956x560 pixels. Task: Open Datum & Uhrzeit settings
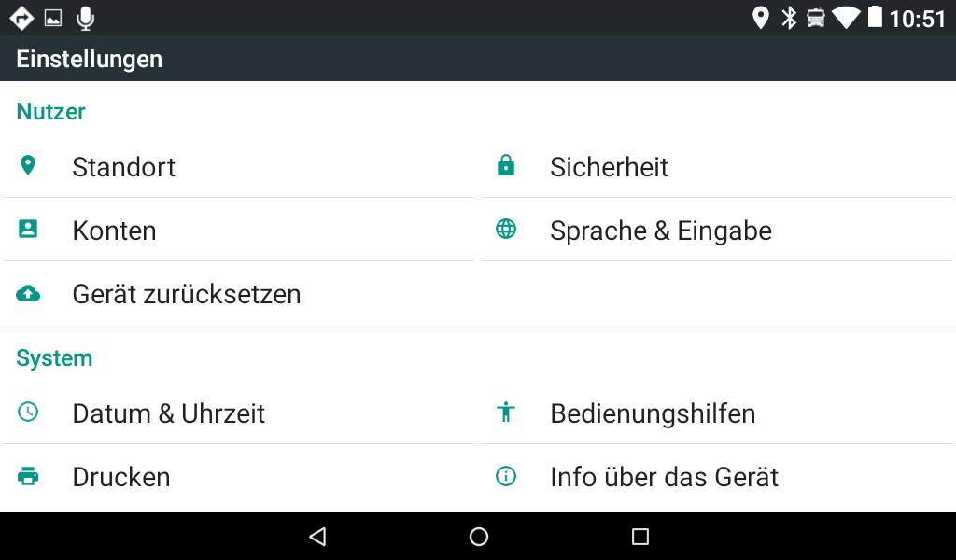click(x=169, y=413)
